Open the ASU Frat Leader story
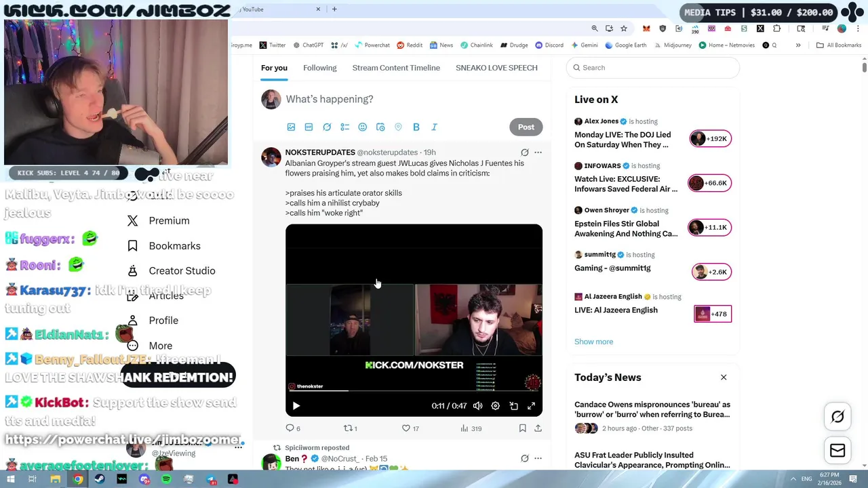Screen dimensions: 868x488 (x=652, y=460)
